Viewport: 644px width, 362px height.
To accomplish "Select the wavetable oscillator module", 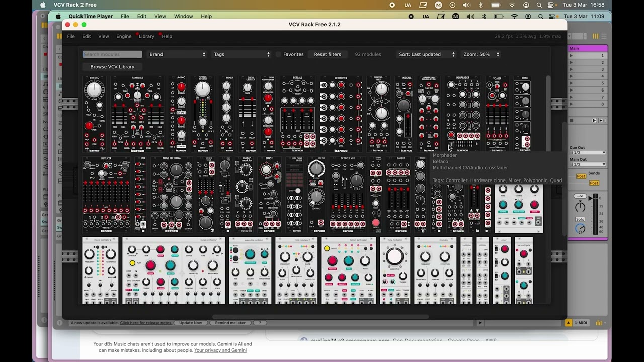I will 250,270.
